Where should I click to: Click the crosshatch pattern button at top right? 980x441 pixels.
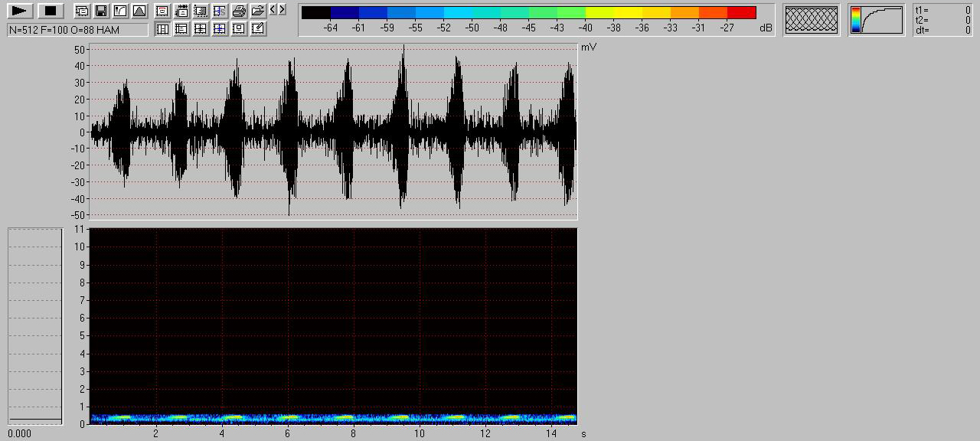click(812, 19)
